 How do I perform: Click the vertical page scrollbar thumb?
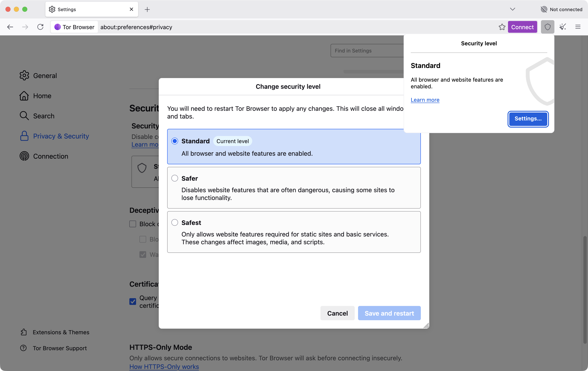[585, 290]
